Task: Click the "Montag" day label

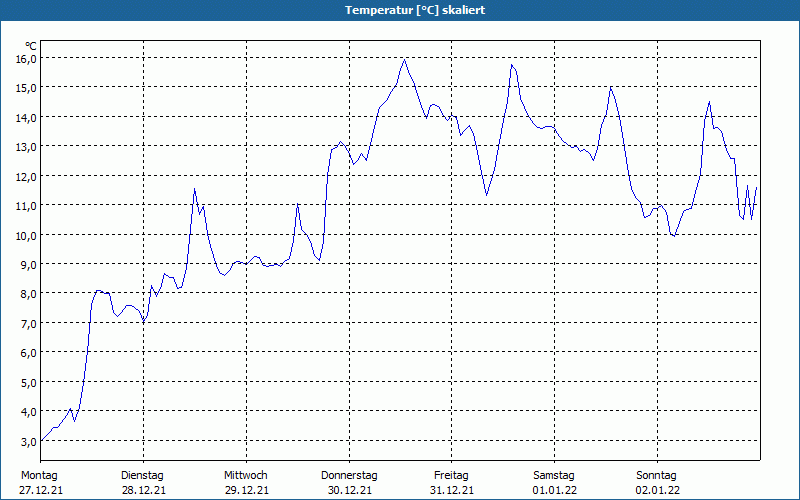Action: [x=39, y=475]
